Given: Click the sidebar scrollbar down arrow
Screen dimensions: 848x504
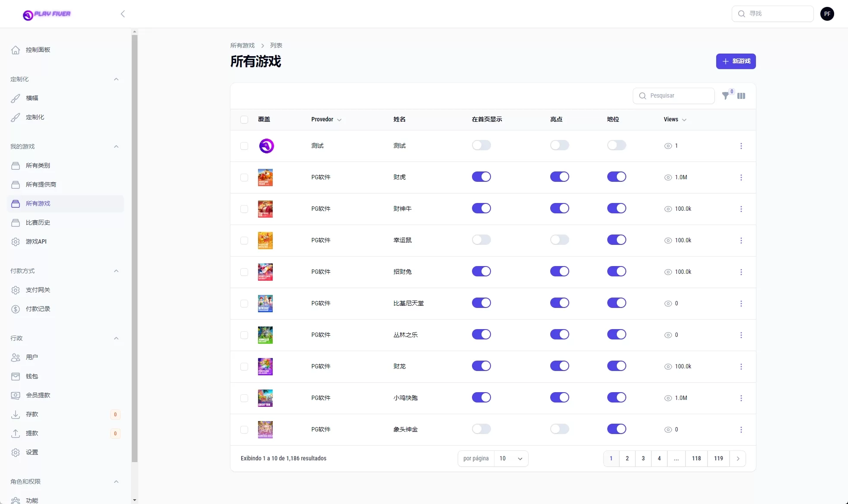Looking at the screenshot, I should (x=134, y=500).
